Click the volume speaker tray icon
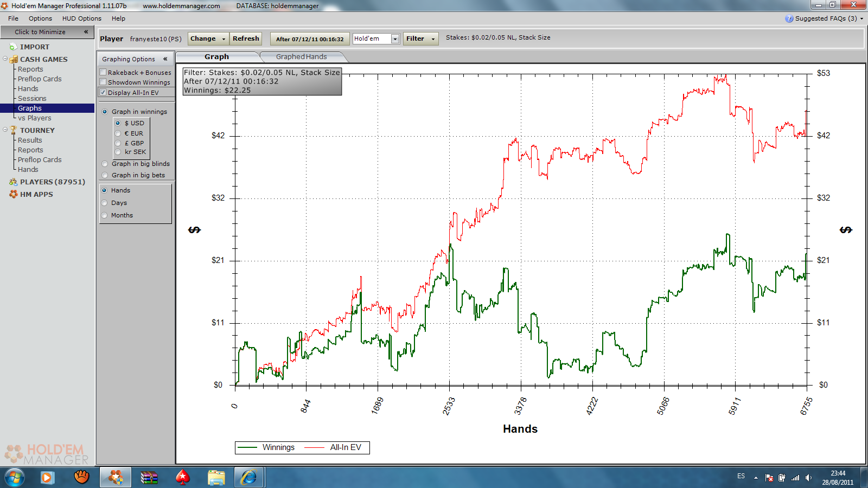Screen dimensions: 868x488 (808, 478)
